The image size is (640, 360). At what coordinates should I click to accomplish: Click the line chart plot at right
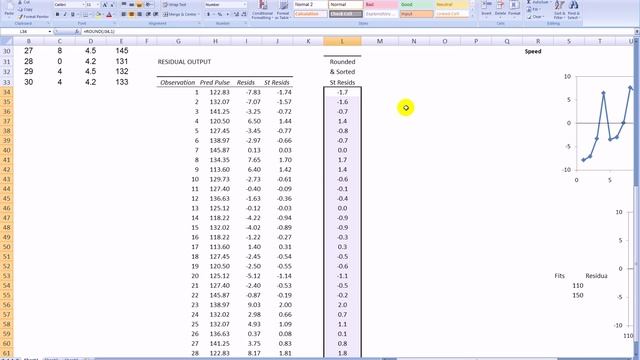604,124
